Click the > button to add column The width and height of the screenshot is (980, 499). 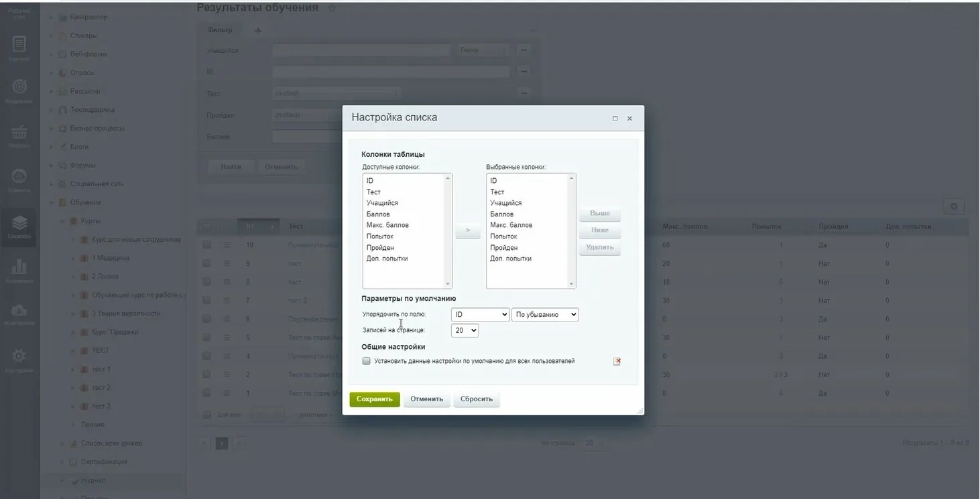coord(468,230)
